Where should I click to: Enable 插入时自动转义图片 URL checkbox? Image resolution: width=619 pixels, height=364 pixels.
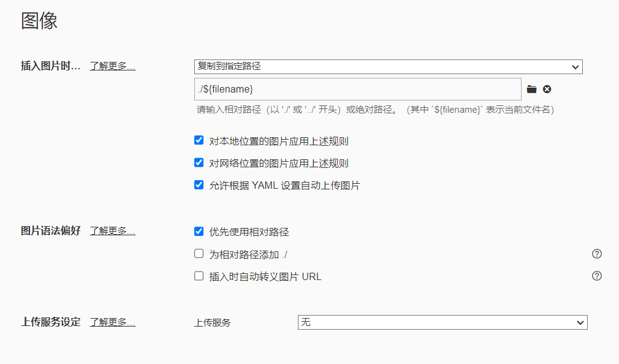[x=199, y=276]
